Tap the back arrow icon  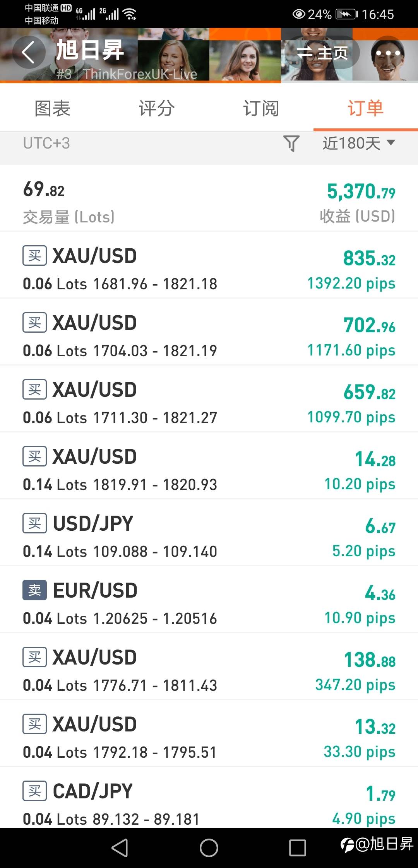tap(28, 52)
